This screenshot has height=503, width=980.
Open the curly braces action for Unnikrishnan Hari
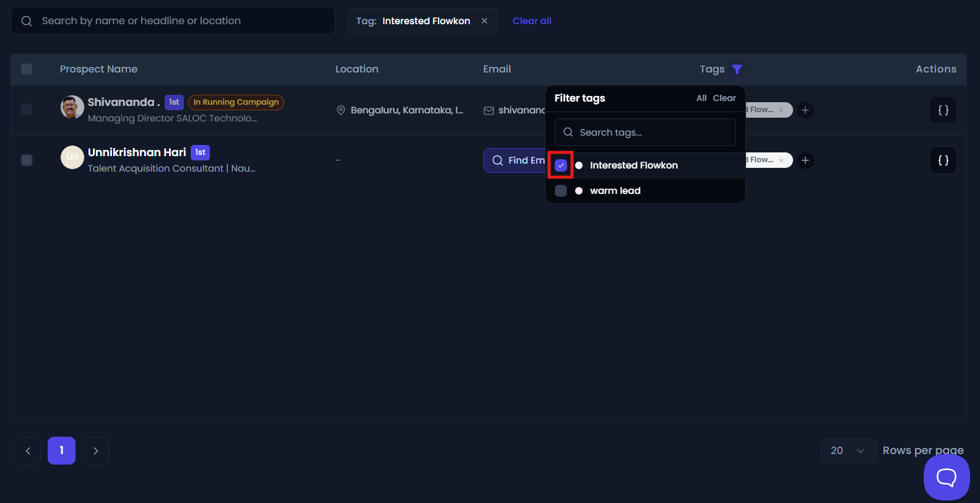[943, 160]
